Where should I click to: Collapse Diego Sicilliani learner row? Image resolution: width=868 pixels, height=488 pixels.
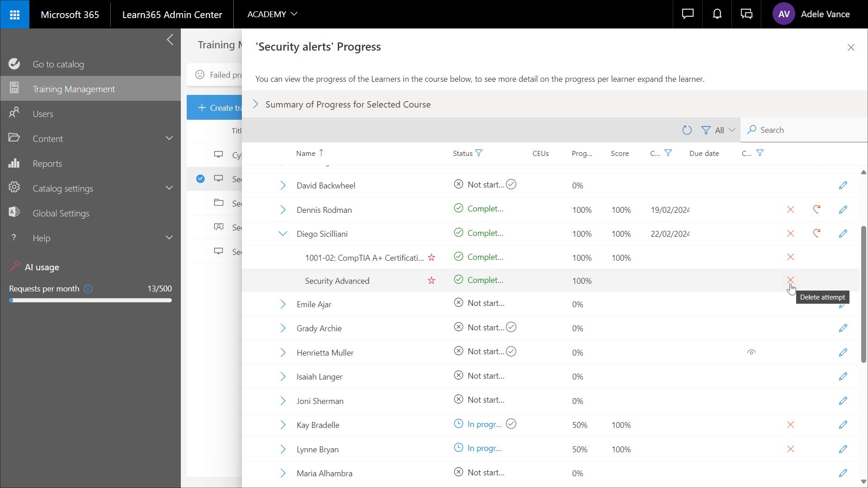283,234
